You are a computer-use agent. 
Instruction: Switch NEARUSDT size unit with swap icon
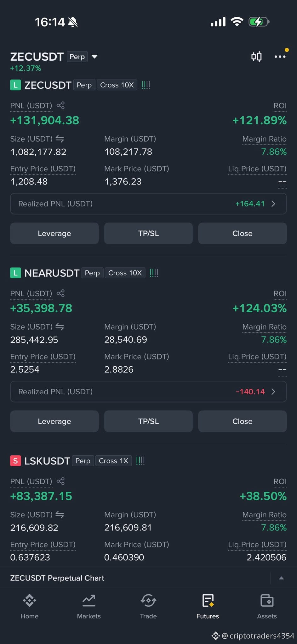60,327
